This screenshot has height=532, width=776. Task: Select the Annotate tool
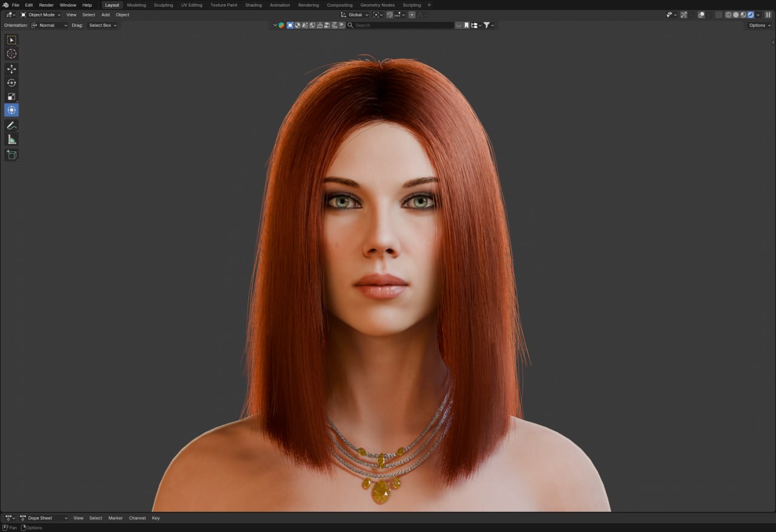11,125
